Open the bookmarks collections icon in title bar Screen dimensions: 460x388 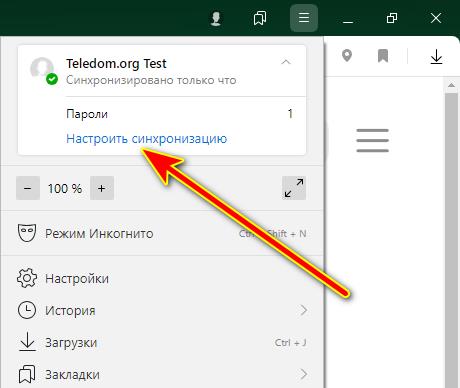(x=260, y=18)
